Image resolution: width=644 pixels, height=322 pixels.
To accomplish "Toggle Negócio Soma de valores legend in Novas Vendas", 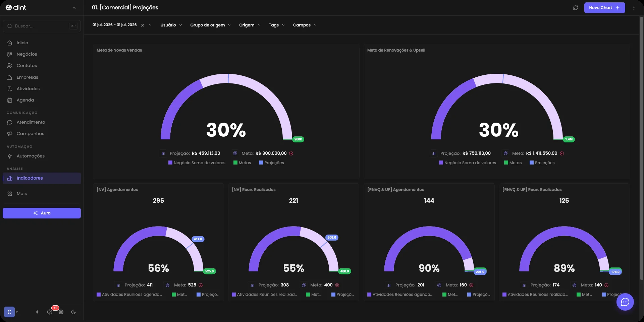I will coord(197,163).
